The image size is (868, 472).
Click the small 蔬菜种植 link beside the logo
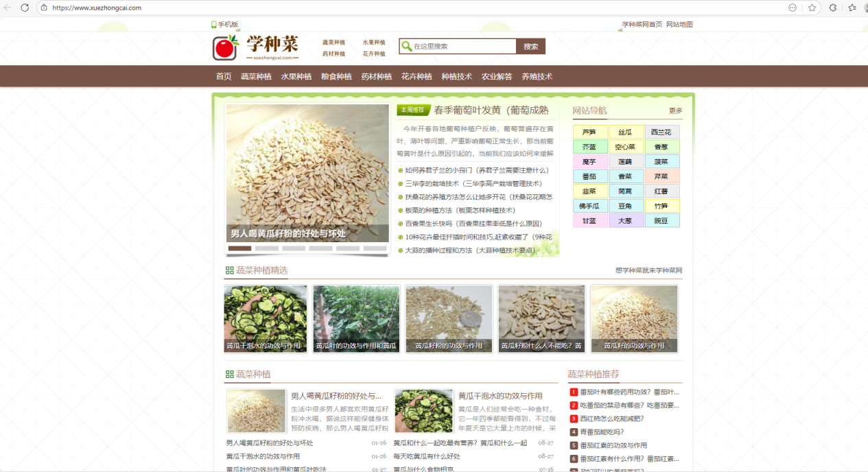[334, 43]
